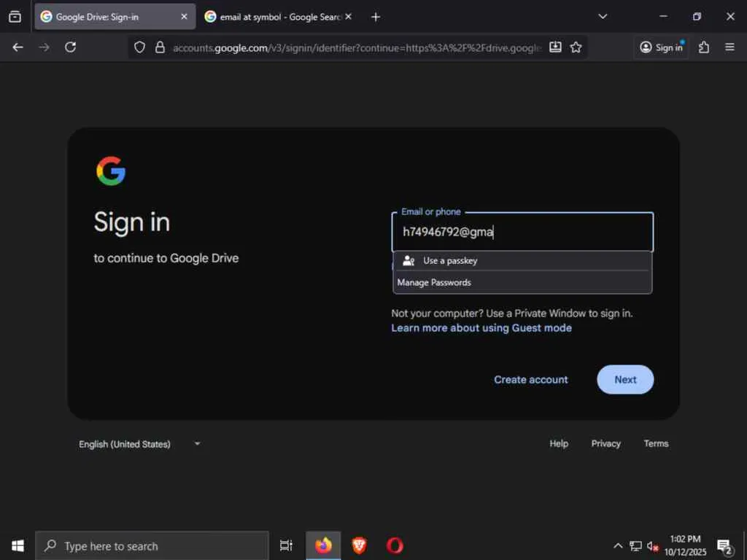Launch Opera browser from taskbar
The width and height of the screenshot is (747, 560).
click(395, 545)
